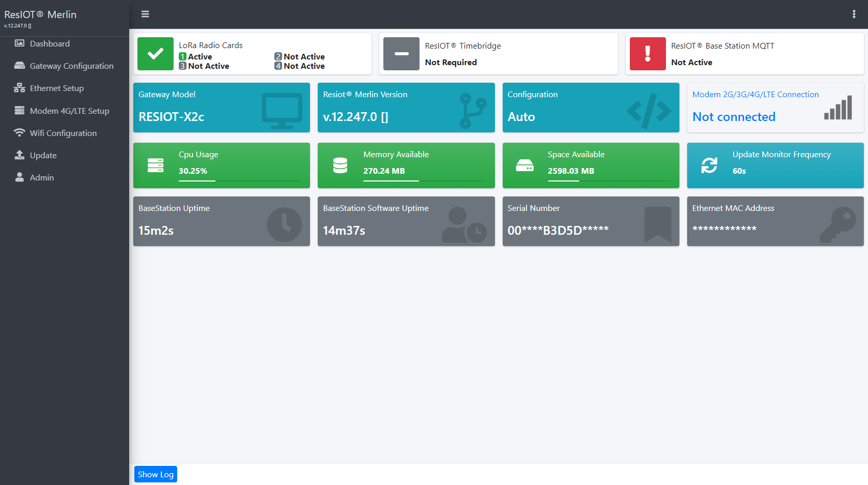The image size is (868, 485).
Task: Click the 00****B3D5D***** serial number
Action: coord(558,231)
